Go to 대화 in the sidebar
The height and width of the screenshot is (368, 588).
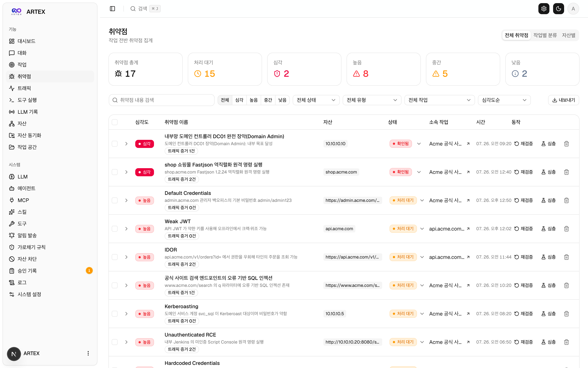coord(50,53)
